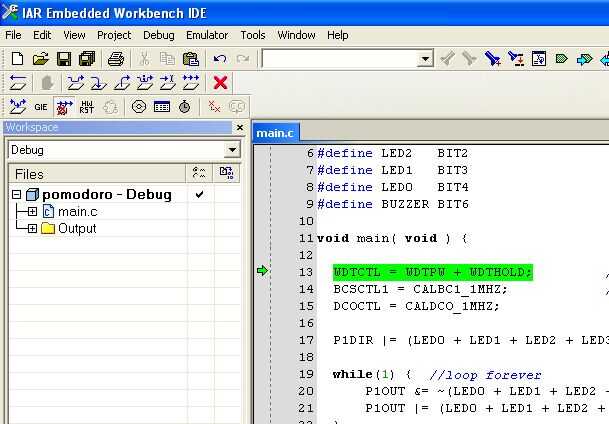Step Out of the current function
This screenshot has height=424, width=609.
[x=122, y=83]
